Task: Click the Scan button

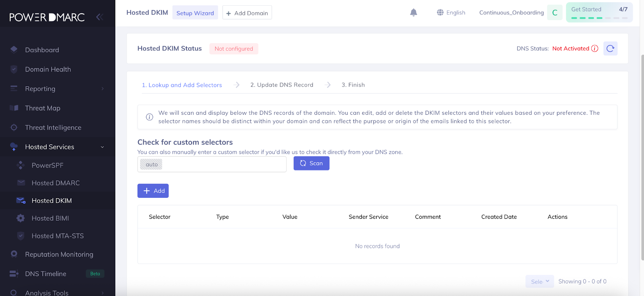Action: (x=311, y=163)
